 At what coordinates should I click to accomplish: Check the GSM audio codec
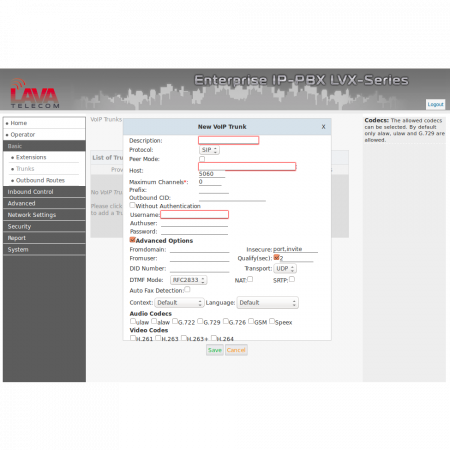(251, 321)
